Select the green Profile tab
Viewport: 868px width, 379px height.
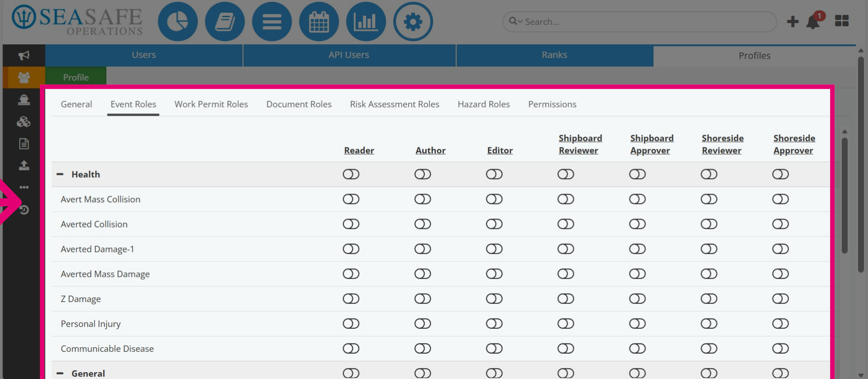[x=76, y=77]
